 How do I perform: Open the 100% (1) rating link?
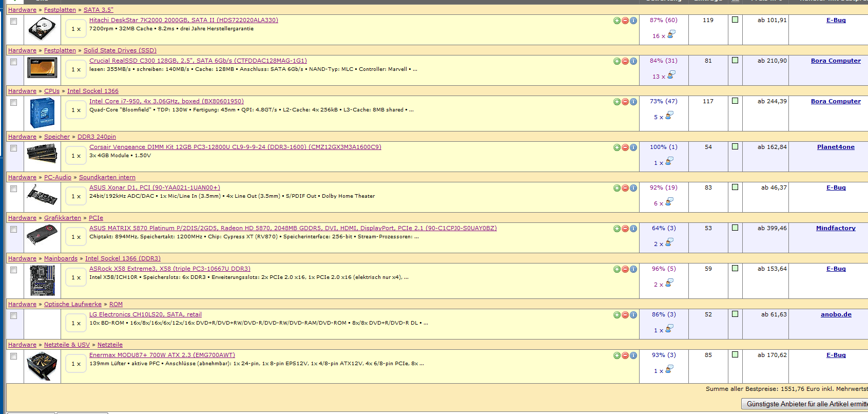664,147
